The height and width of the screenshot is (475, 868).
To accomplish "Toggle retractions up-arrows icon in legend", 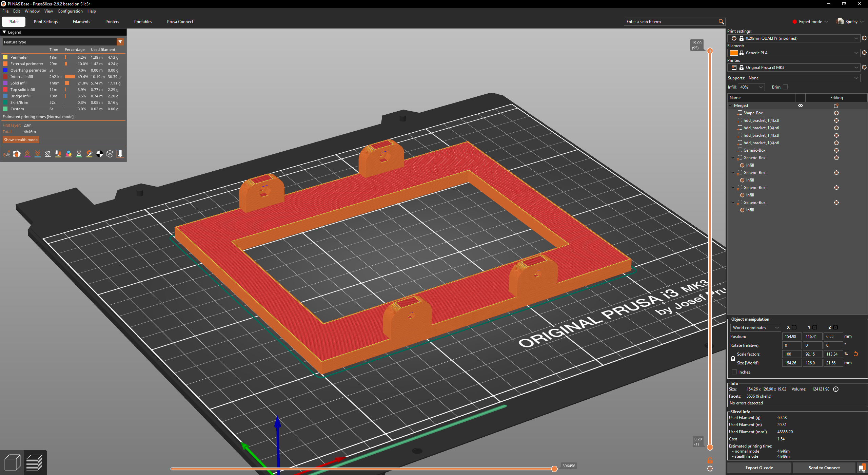I will pyautogui.click(x=27, y=154).
